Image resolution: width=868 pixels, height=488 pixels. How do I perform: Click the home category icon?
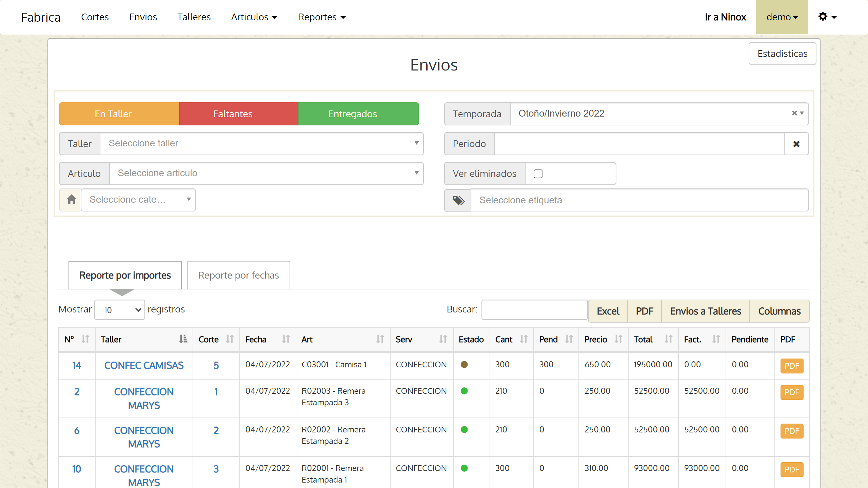coord(71,200)
